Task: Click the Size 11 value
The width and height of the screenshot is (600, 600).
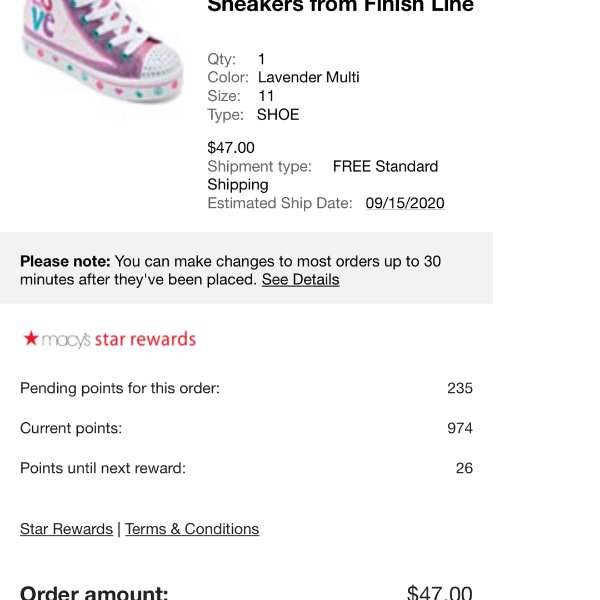Action: 266,96
